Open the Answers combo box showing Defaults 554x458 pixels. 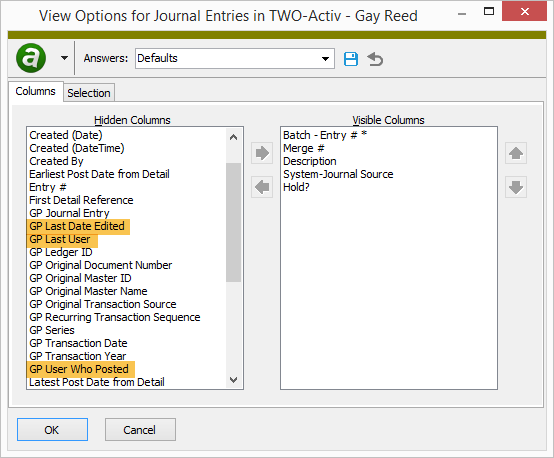click(x=235, y=58)
